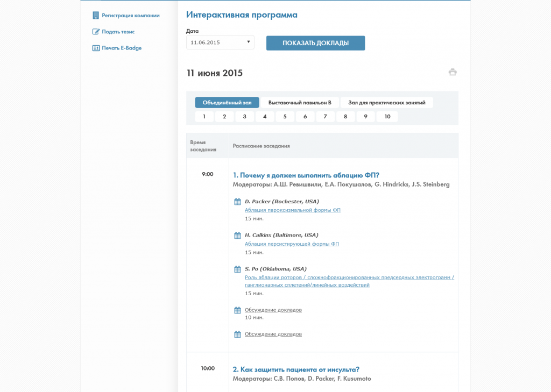
Task: Click speaker name D. Packer (Rochester, USA)
Action: [x=282, y=202]
